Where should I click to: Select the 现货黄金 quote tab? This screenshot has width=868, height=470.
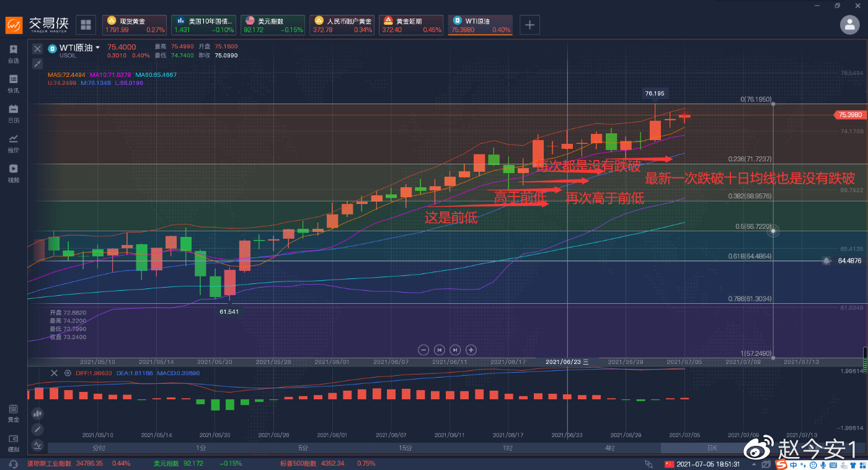(x=134, y=25)
